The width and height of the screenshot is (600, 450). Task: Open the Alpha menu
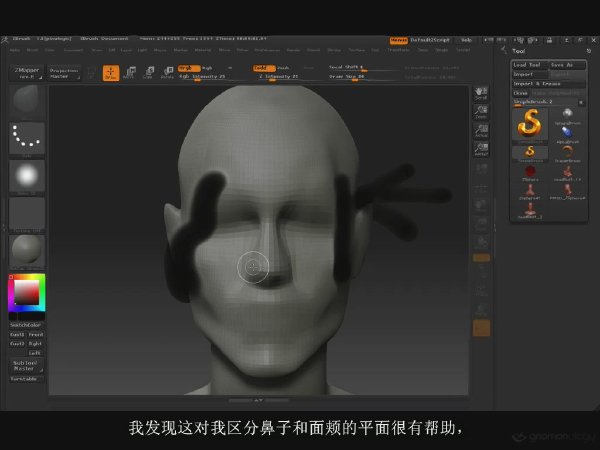tap(15, 50)
